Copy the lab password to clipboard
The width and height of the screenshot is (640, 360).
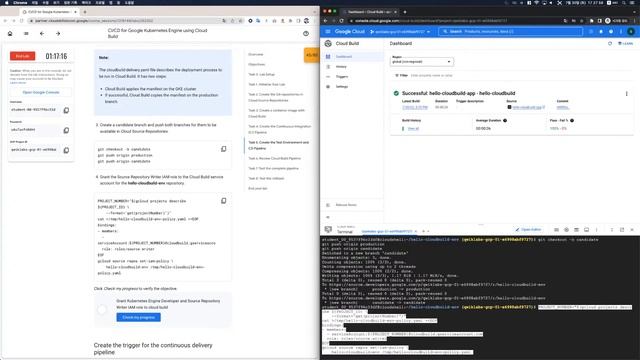66,130
